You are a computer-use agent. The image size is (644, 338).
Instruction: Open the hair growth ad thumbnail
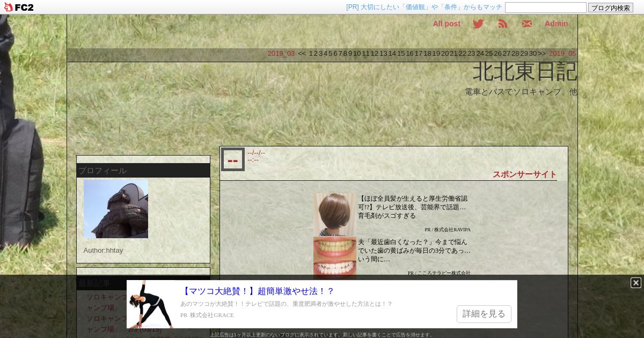[x=335, y=215]
